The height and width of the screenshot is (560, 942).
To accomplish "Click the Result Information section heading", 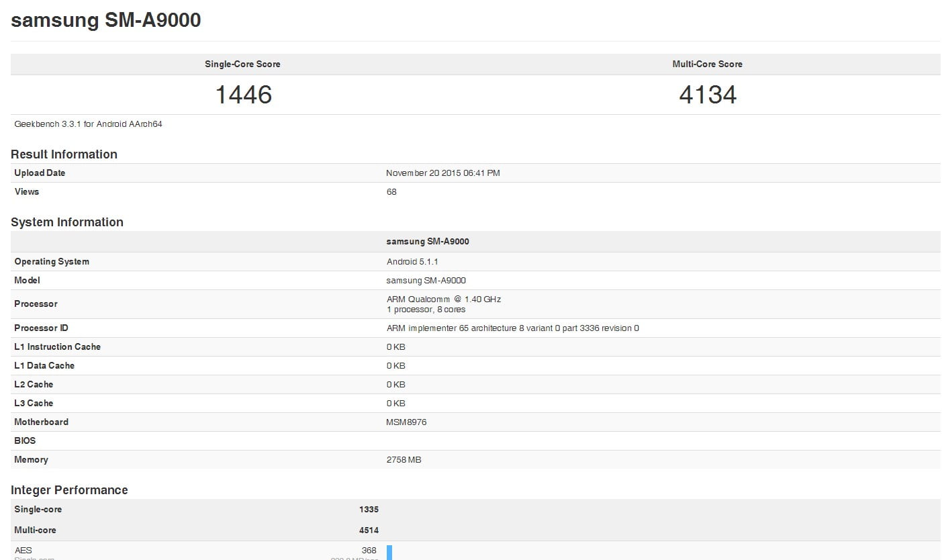I will [x=64, y=154].
